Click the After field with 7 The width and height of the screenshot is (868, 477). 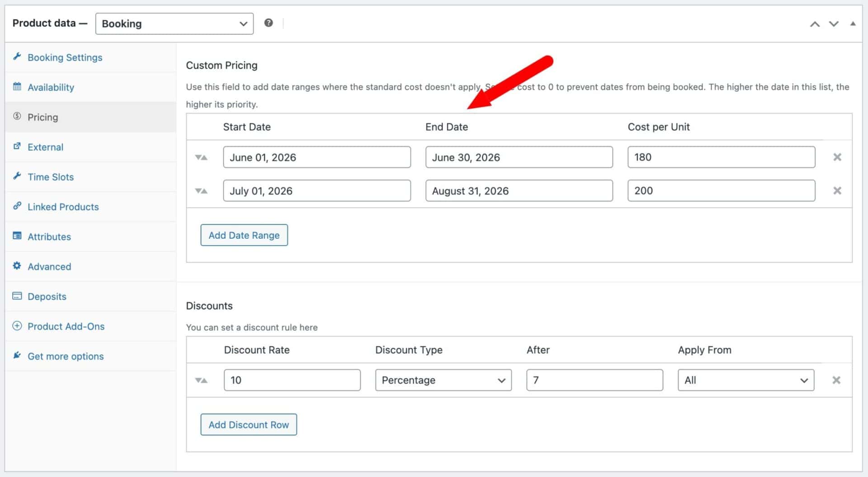pos(594,380)
